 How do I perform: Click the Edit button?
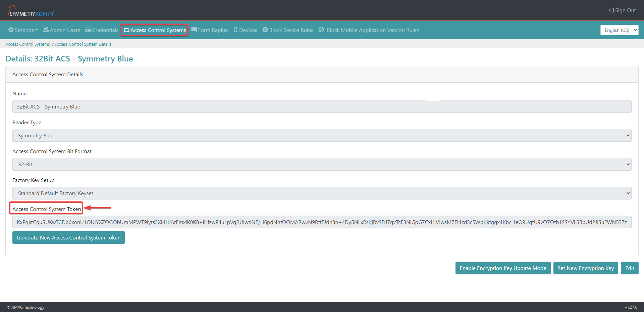630,268
